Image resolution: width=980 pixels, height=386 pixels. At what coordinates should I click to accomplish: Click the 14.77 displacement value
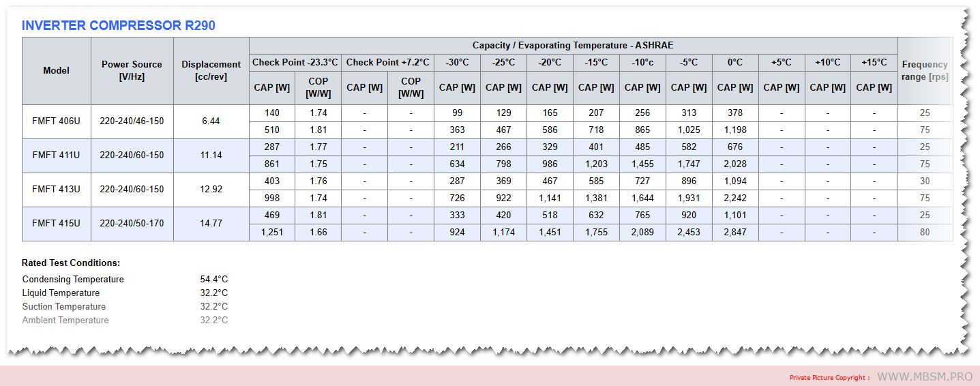211,224
